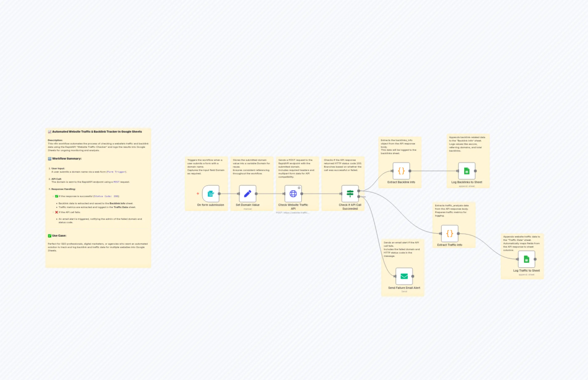Click the red lightning indicator beside the form trigger

[198, 194]
